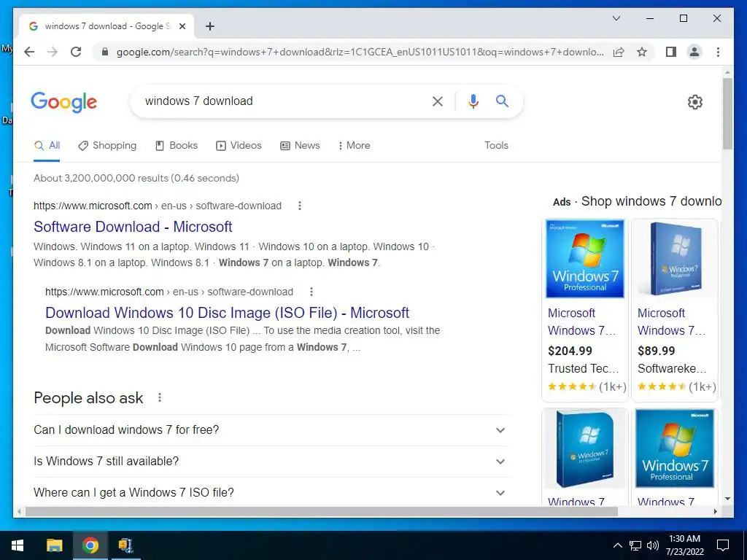The image size is (747, 560).
Task: Open Download Windows 10 Disc Image link
Action: pos(228,313)
